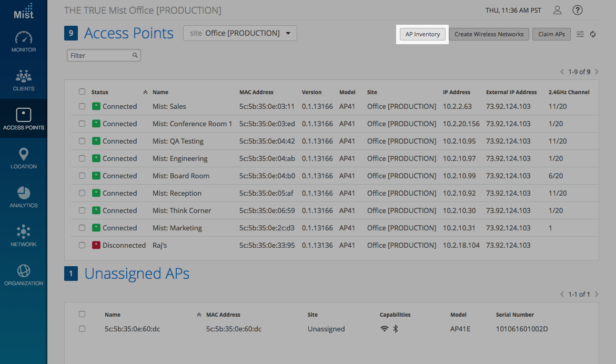
Task: Open Organization globe icon
Action: (x=24, y=275)
